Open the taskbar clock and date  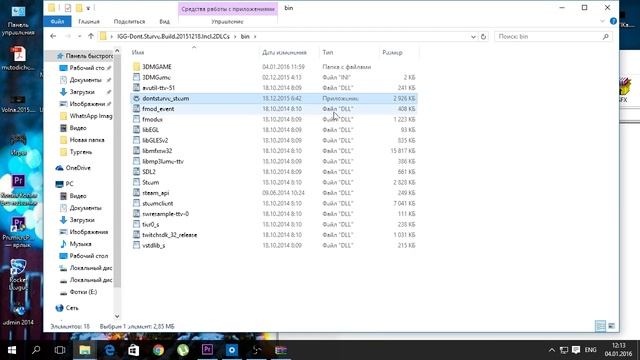click(618, 350)
